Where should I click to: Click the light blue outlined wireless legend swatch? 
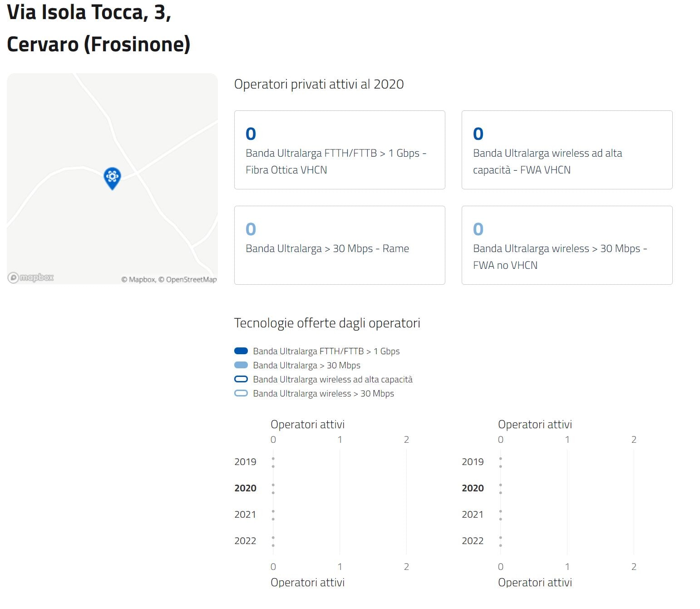[241, 393]
